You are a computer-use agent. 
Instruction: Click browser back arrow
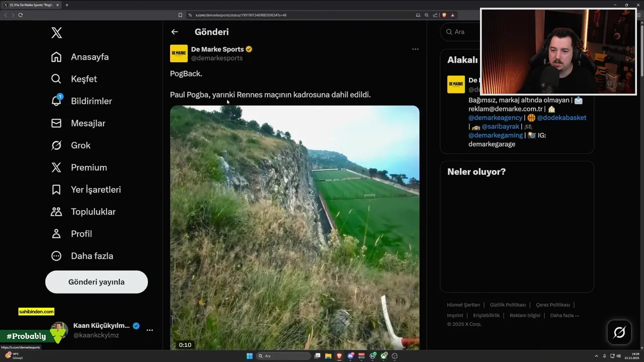[x=6, y=15]
